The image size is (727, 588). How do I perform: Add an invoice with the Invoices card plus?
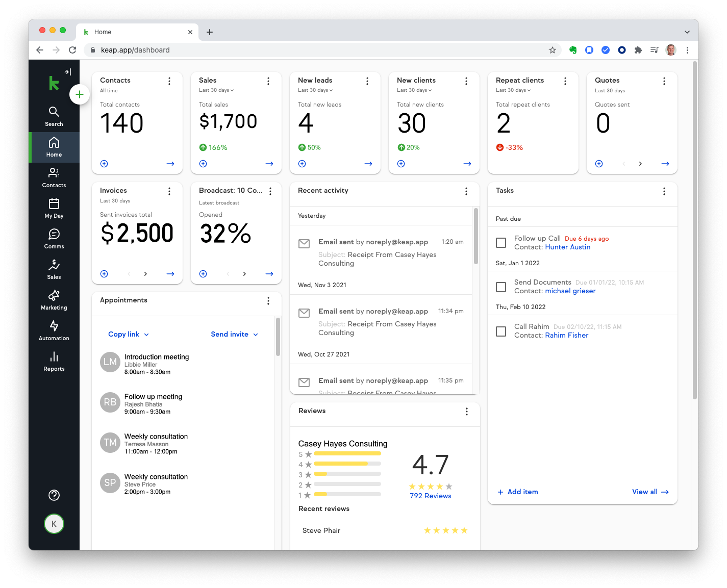[104, 274]
